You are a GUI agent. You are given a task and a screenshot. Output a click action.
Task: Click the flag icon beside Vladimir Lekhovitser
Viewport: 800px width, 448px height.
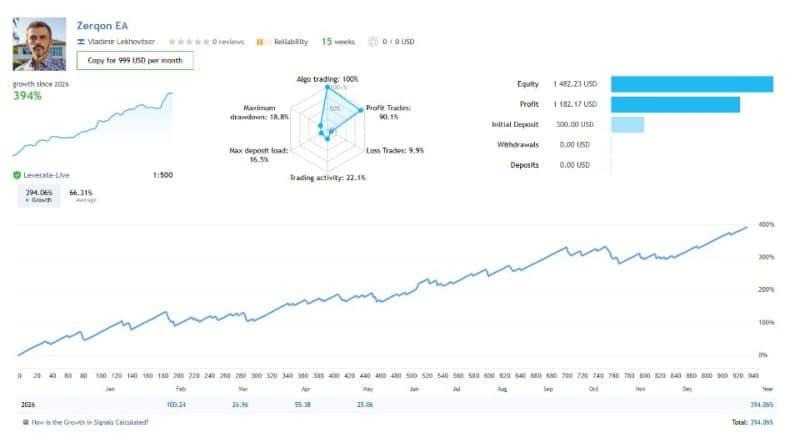tap(81, 42)
